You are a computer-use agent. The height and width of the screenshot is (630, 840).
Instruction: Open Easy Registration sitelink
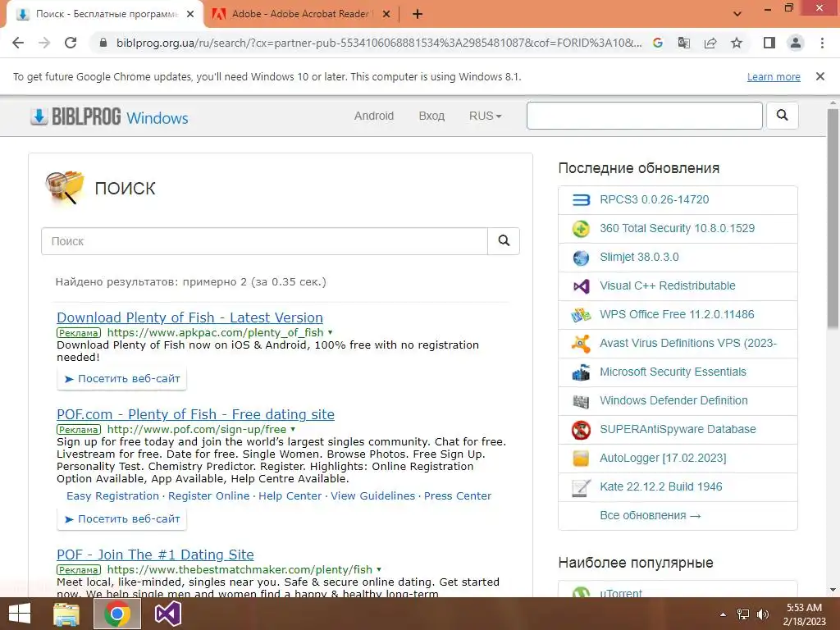[x=112, y=496]
